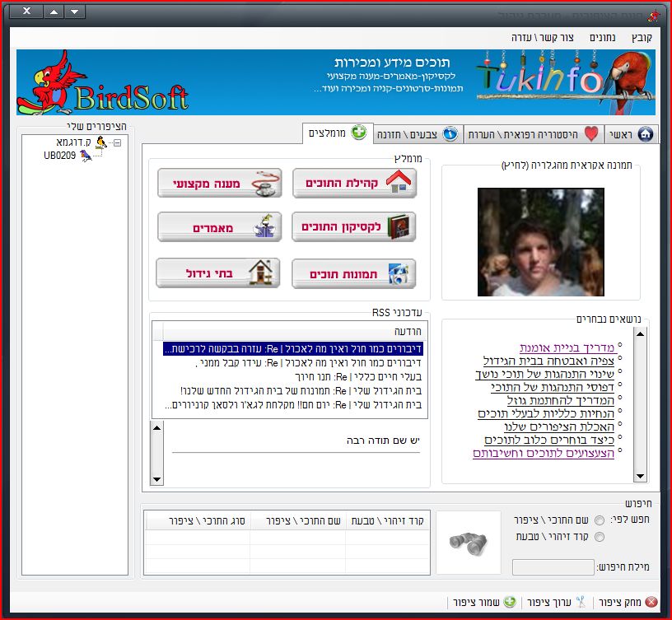Select the קוד זיהוי / טבעת radio button

tap(599, 537)
